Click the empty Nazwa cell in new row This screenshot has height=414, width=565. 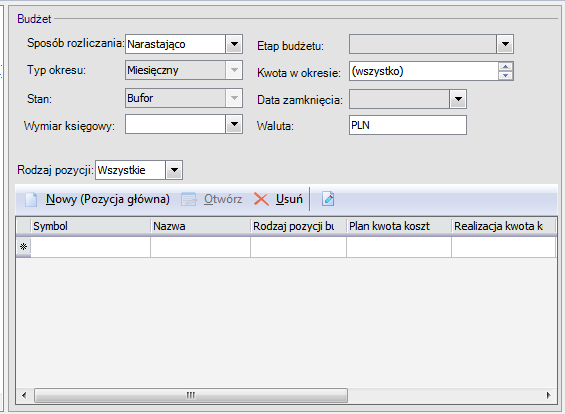click(200, 247)
